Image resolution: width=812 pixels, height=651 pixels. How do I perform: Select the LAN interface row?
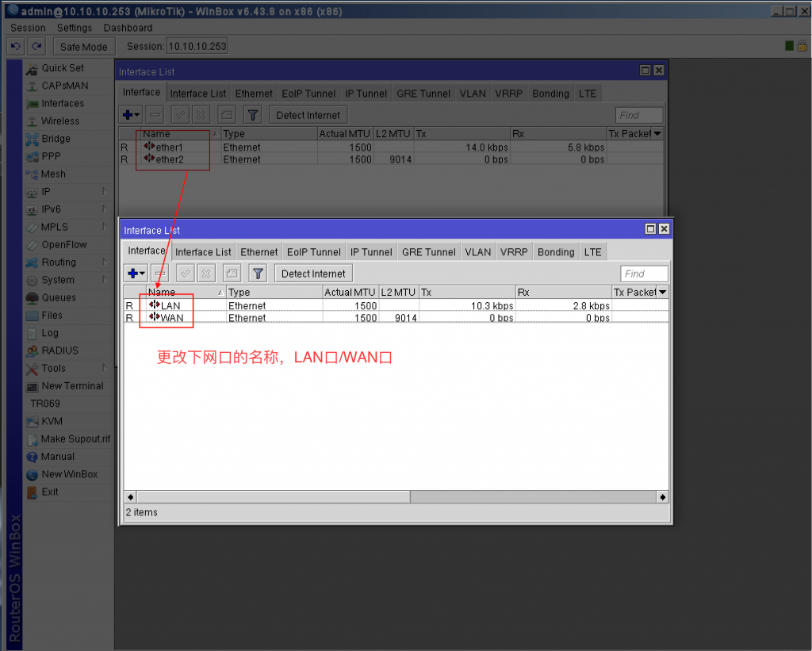coord(396,305)
